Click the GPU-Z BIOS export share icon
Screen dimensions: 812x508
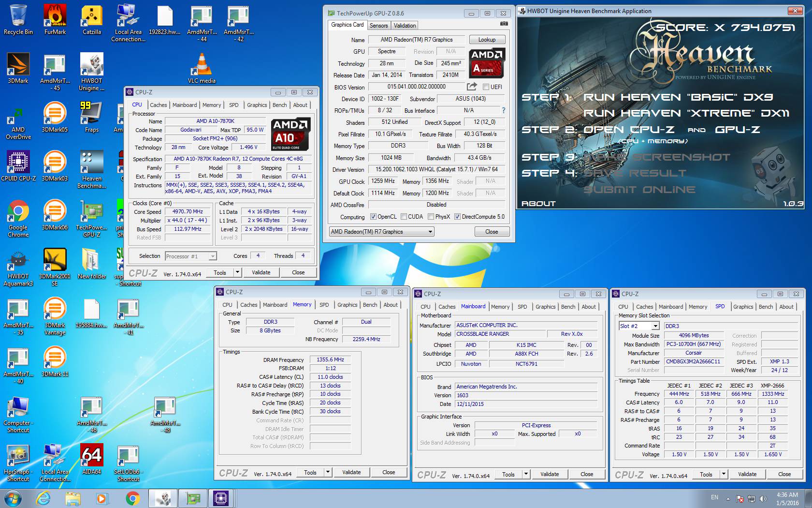tap(472, 87)
